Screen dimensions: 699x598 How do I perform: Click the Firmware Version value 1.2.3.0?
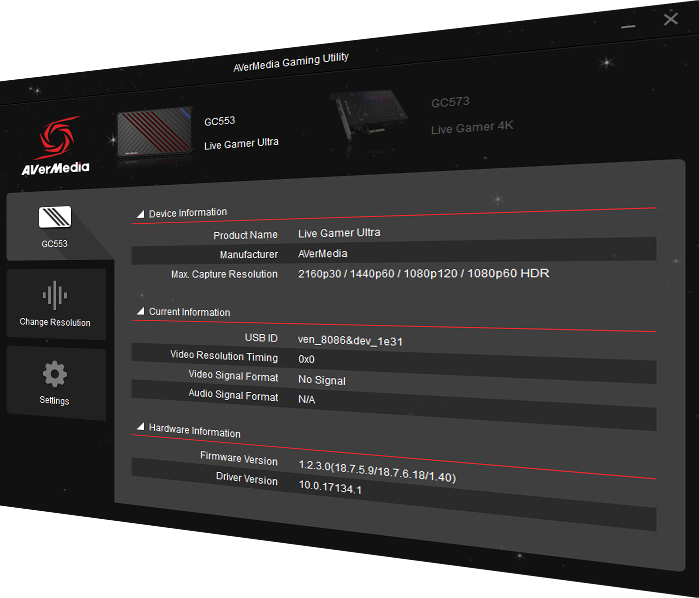(x=377, y=471)
